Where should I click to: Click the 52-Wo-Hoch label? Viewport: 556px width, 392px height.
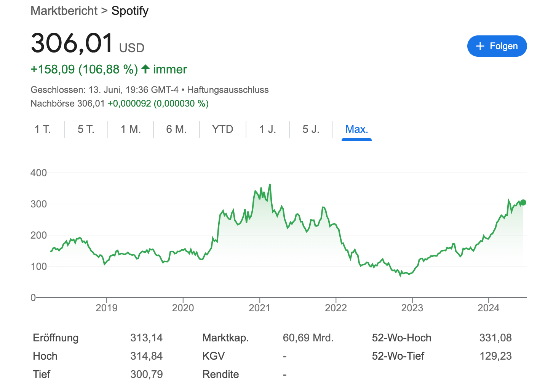(402, 338)
